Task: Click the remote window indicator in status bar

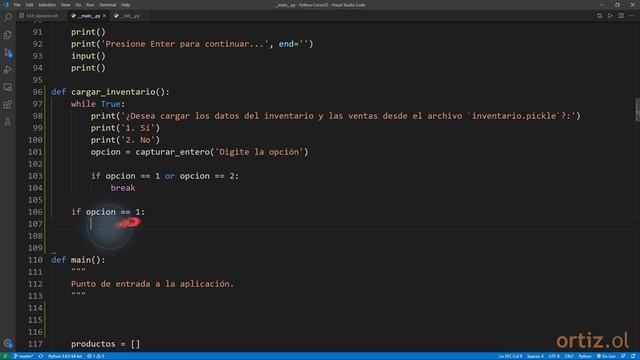Action: [5, 356]
